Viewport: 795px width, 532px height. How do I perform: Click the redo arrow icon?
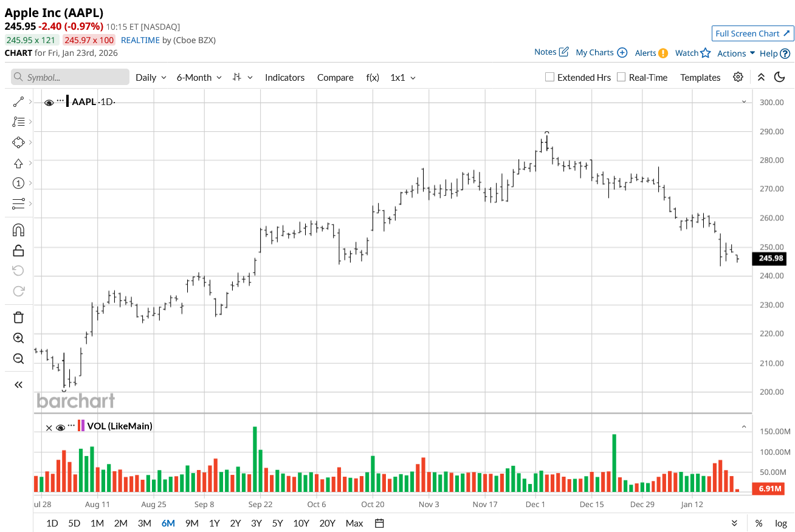[x=18, y=291]
